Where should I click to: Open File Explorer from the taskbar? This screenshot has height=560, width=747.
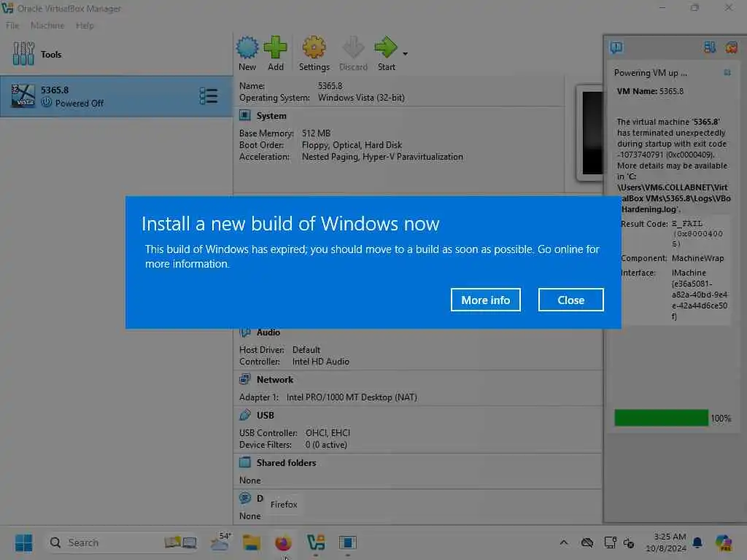(x=252, y=542)
